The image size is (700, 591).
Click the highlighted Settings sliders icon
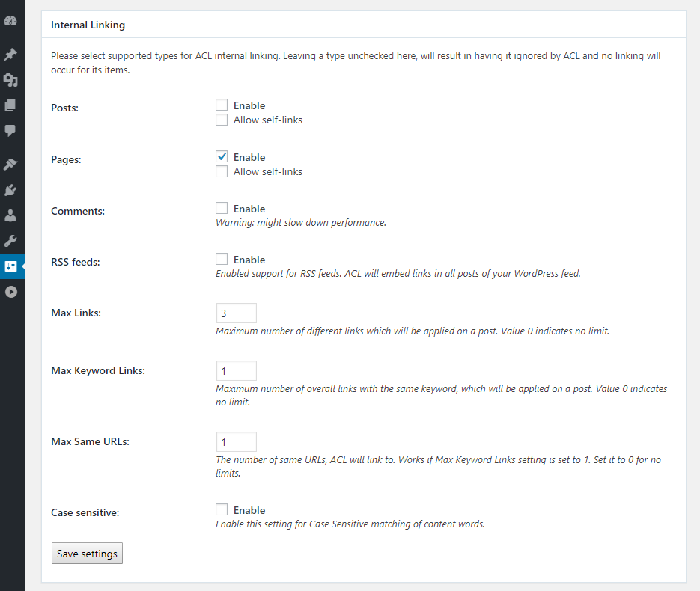click(10, 266)
